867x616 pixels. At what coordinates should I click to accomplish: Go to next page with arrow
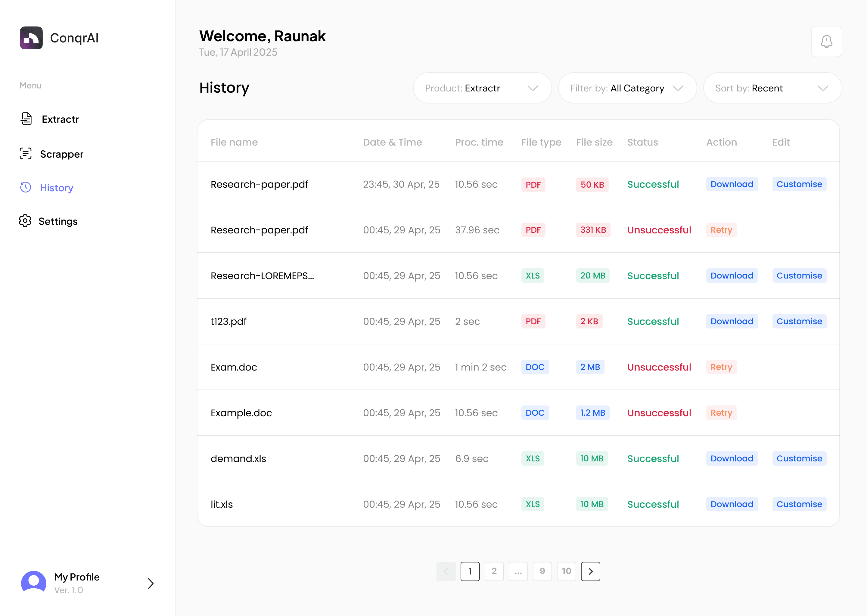tap(590, 571)
